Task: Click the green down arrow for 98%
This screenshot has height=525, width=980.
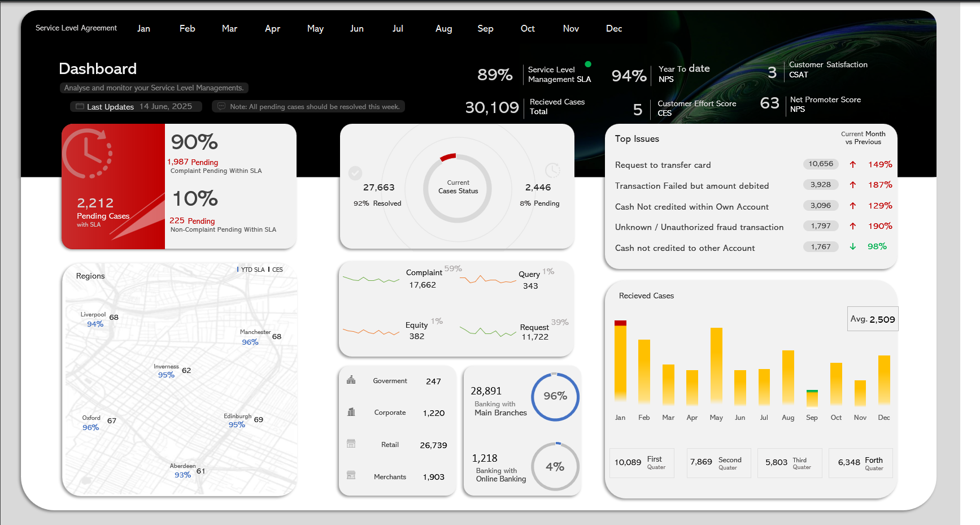Action: pos(853,247)
